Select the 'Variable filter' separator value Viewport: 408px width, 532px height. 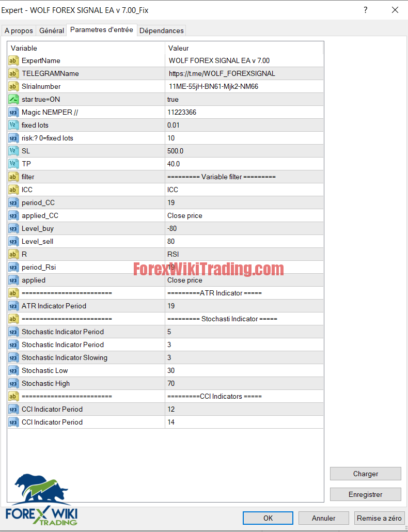(x=244, y=177)
